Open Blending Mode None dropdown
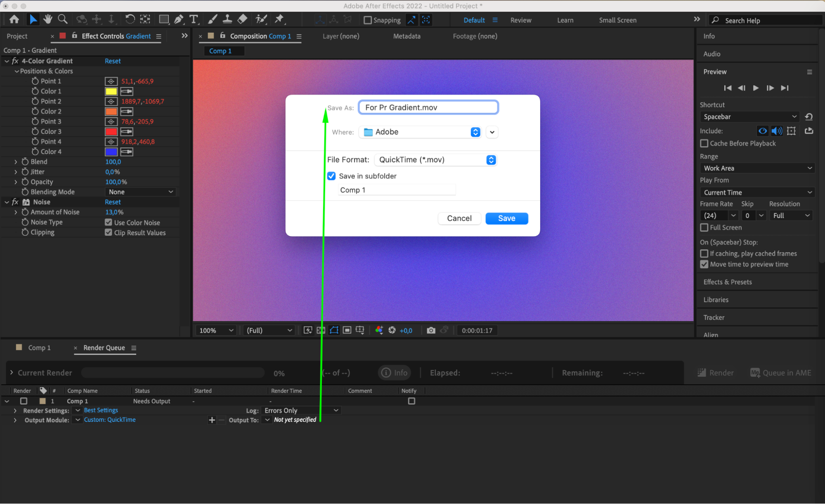Image resolution: width=825 pixels, height=504 pixels. [140, 192]
